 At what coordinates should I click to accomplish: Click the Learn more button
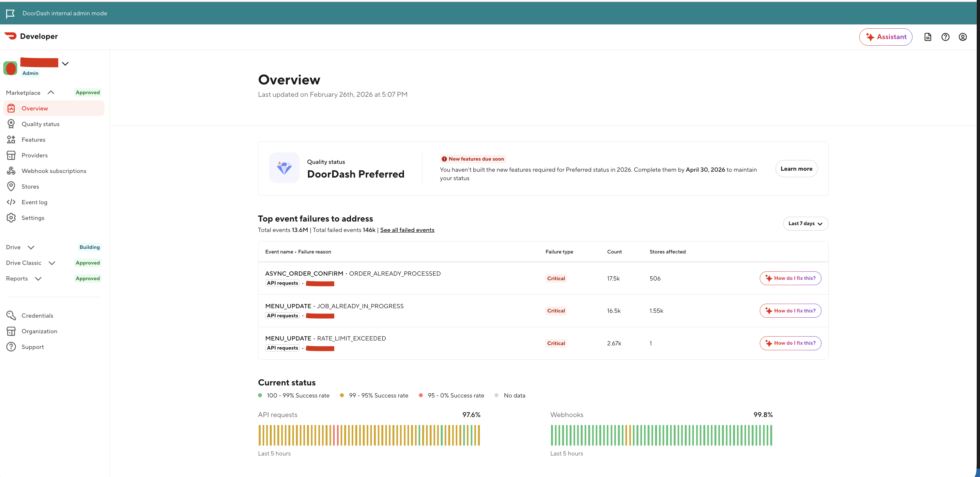pyautogui.click(x=796, y=168)
